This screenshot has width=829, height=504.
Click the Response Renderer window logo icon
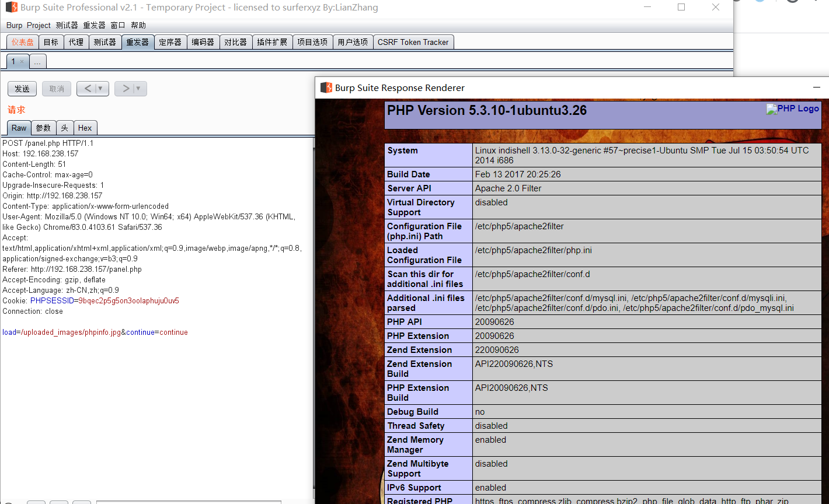click(326, 87)
